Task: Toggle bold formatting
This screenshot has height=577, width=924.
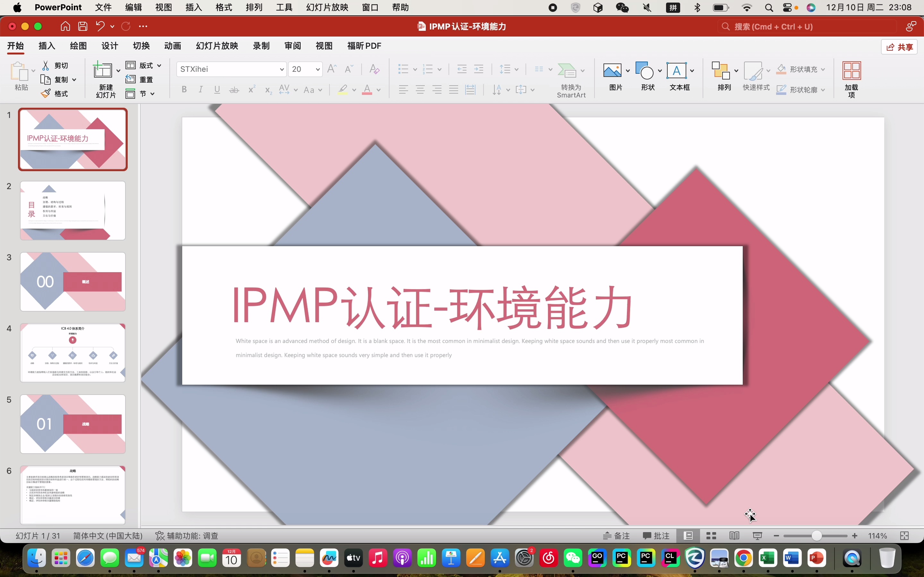Action: [x=184, y=89]
